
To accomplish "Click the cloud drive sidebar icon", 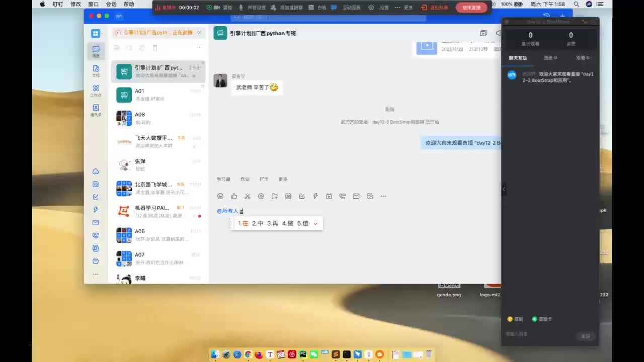I will (96, 171).
